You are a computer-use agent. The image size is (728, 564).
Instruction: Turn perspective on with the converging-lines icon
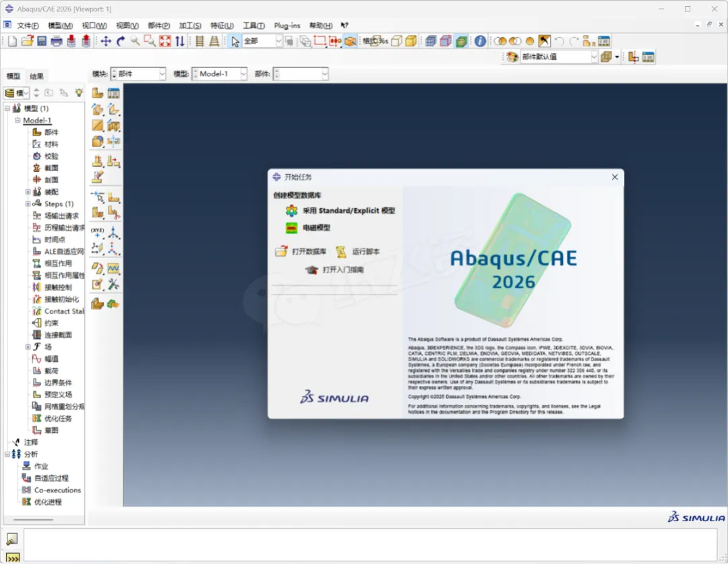214,41
